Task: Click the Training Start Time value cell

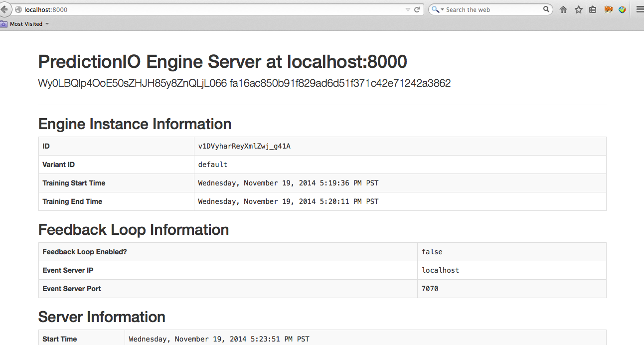Action: tap(288, 183)
